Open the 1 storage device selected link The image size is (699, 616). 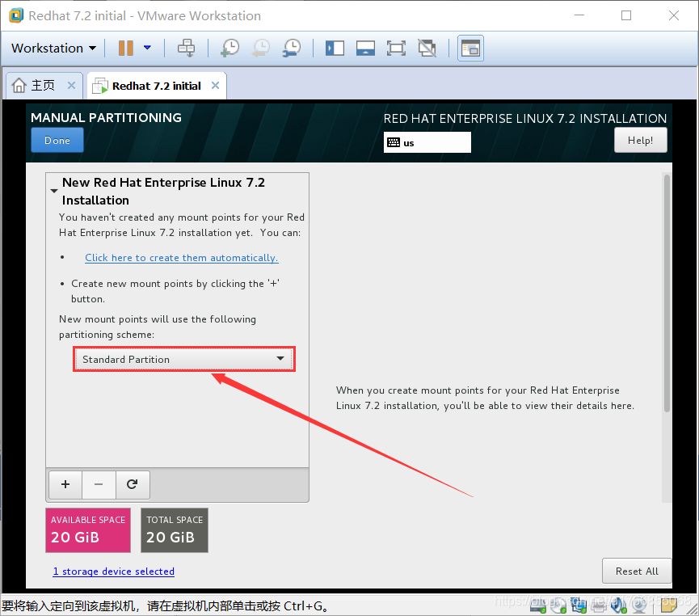pyautogui.click(x=114, y=572)
